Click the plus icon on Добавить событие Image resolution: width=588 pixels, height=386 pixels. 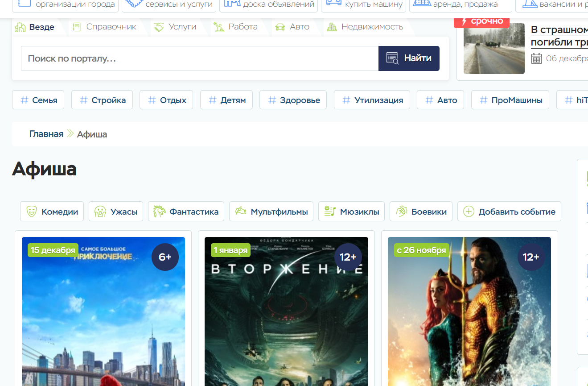tap(469, 212)
